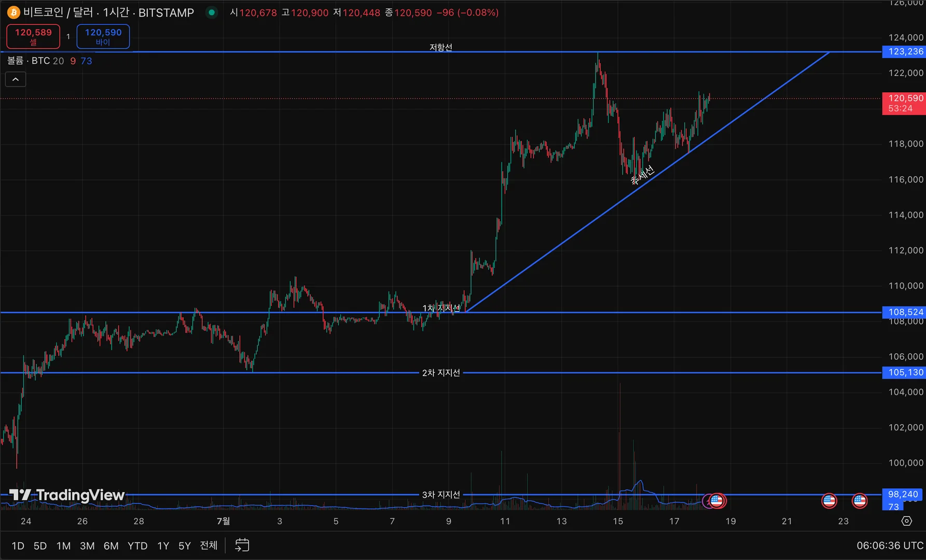926x560 pixels.
Task: Open the go-to-date calendar icon
Action: point(242,545)
